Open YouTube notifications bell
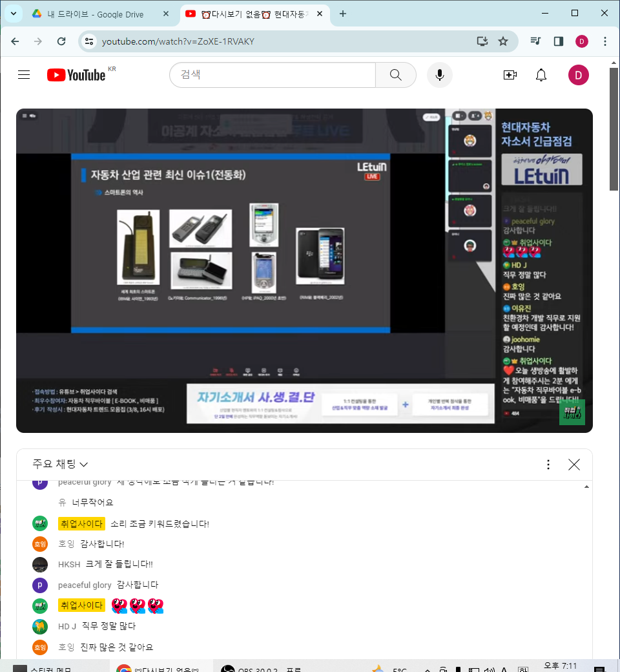The width and height of the screenshot is (620, 672). point(541,75)
